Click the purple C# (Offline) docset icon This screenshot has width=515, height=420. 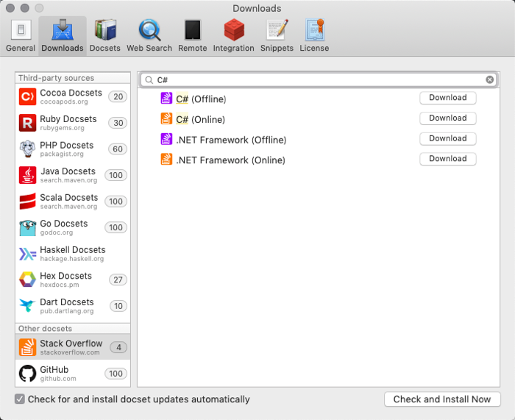(x=166, y=98)
